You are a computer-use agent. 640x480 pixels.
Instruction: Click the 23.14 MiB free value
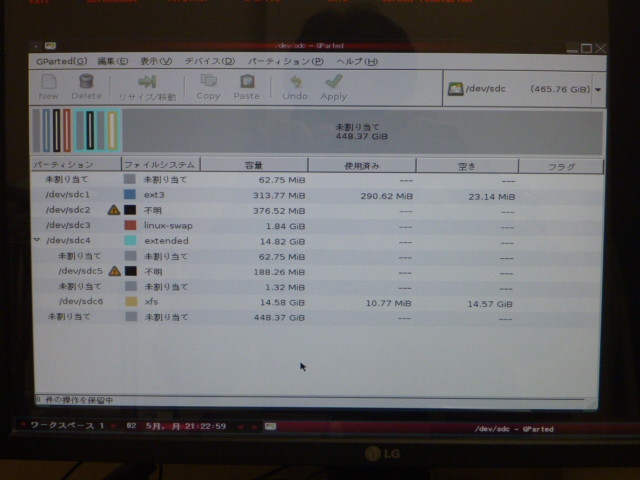491,197
